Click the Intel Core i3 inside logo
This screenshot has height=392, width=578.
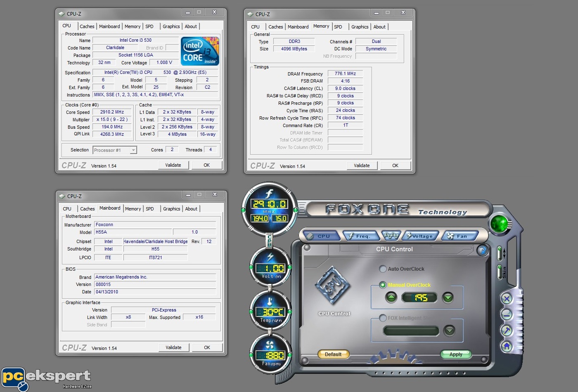point(200,51)
